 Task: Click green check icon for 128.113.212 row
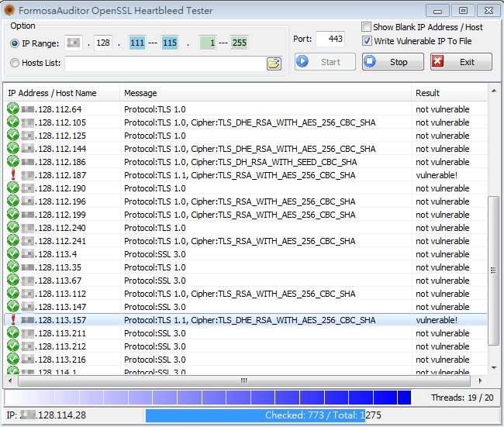click(x=13, y=346)
